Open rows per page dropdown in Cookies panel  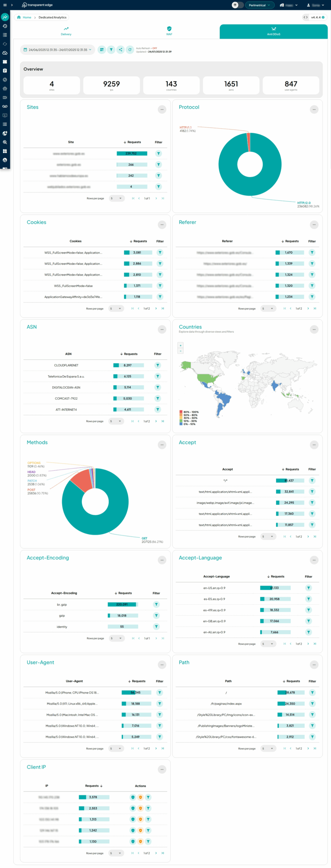click(116, 309)
